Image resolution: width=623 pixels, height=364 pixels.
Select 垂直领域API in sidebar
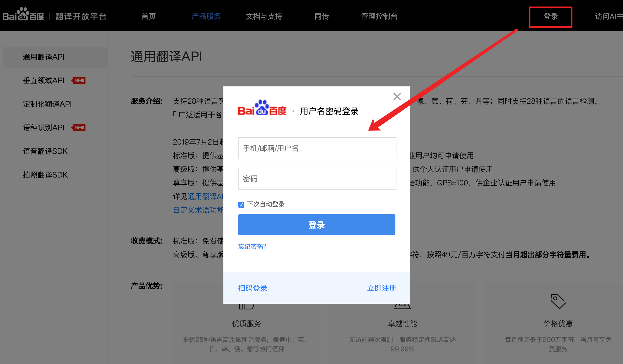tap(44, 80)
